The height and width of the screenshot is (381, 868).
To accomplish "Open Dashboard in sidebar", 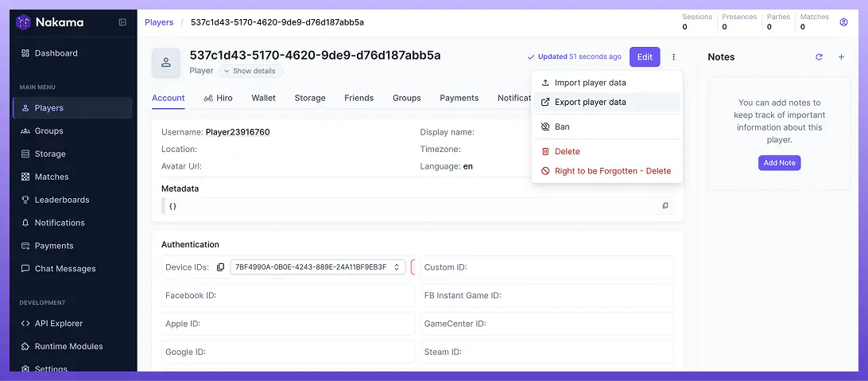I will pos(72,53).
